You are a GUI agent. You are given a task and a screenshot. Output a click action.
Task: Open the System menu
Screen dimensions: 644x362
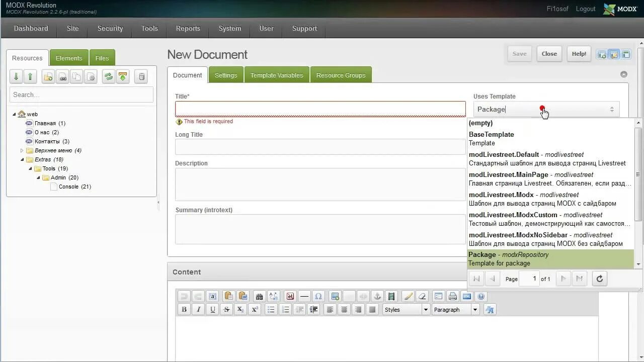click(x=230, y=29)
